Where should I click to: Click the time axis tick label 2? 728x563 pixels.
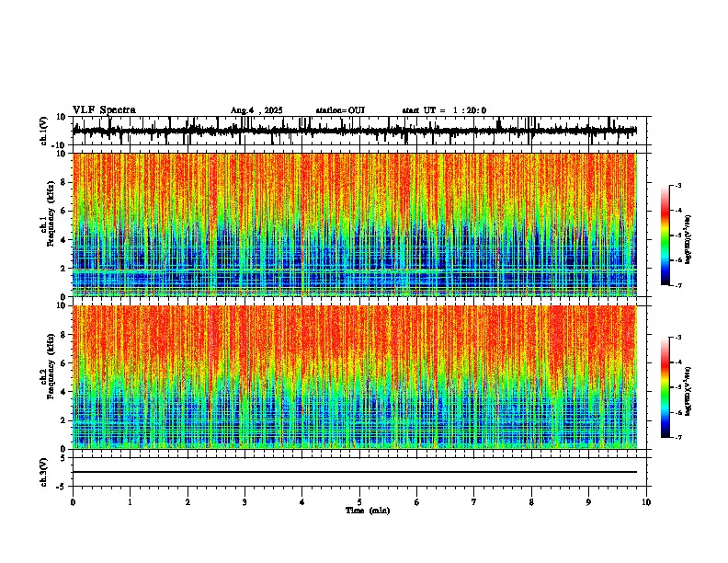tap(188, 502)
